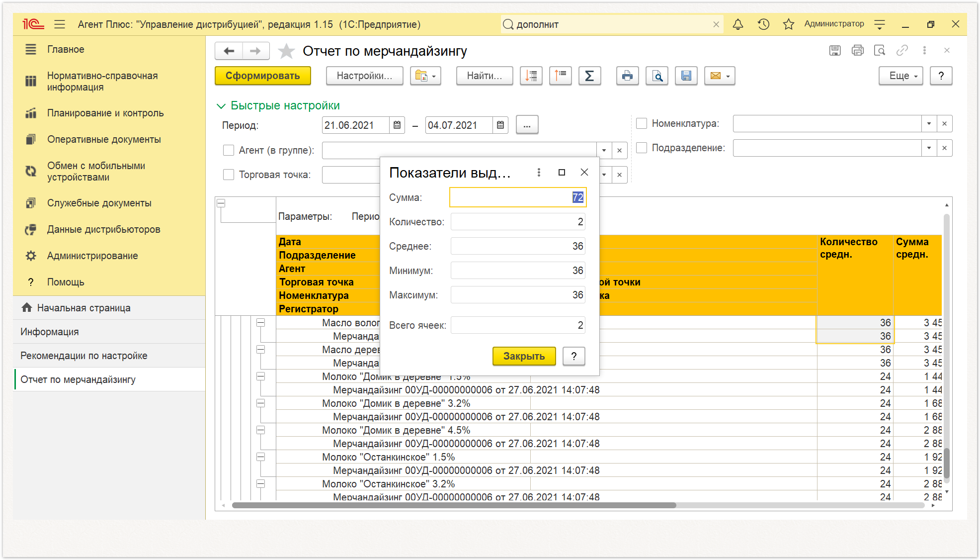Open the history clock icon
Viewport: 980px width, 560px height.
tap(763, 24)
